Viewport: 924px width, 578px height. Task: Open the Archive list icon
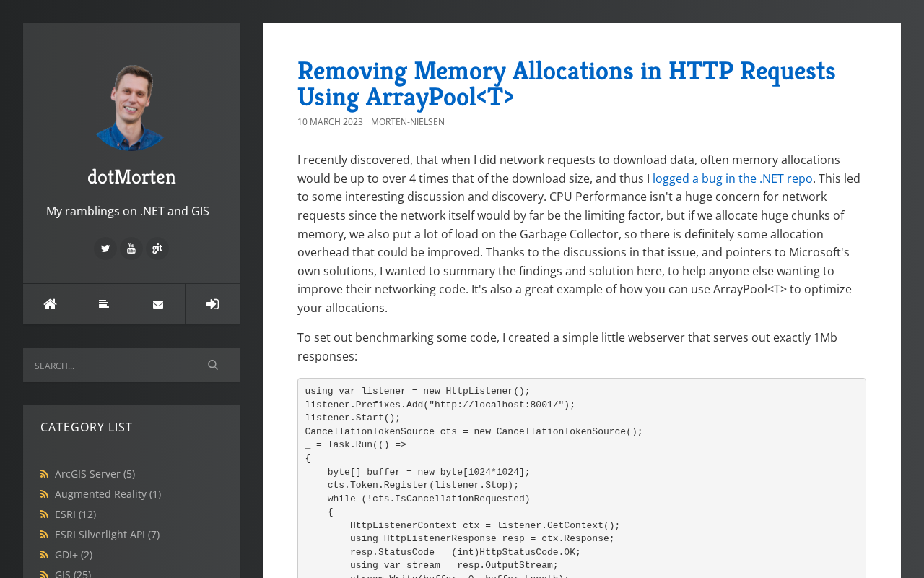point(104,304)
